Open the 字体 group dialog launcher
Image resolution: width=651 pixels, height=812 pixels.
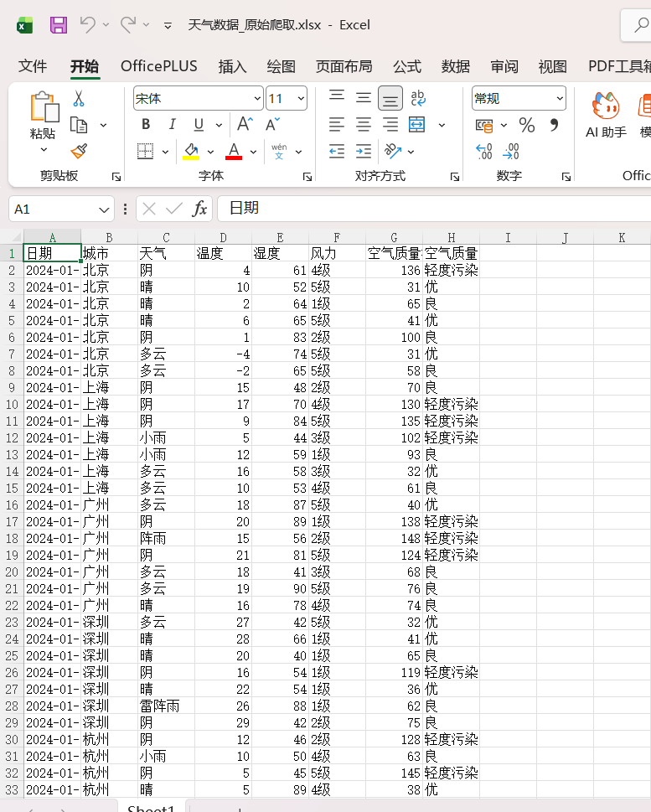tap(307, 177)
